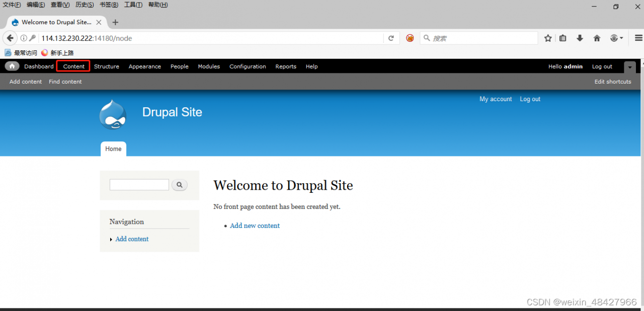644x311 pixels.
Task: Open the Modules admin menu
Action: 209,66
